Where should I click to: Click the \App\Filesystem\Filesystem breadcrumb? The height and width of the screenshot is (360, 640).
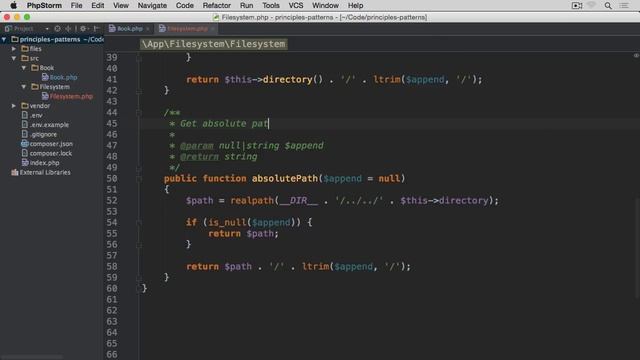(x=213, y=44)
